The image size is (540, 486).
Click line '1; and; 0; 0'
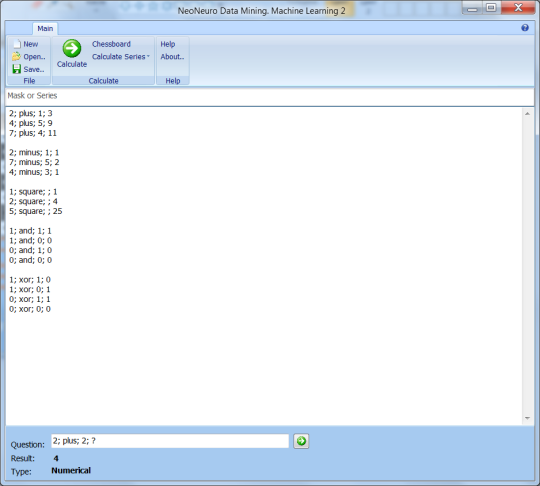(x=30, y=240)
